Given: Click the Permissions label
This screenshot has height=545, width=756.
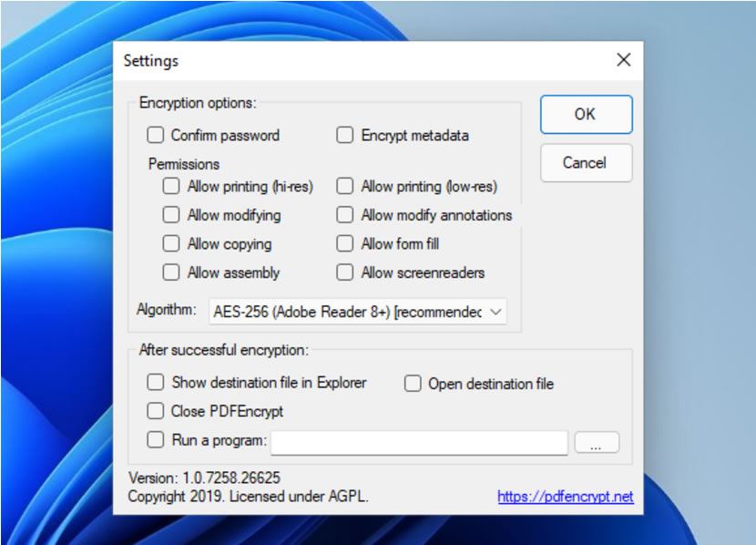Looking at the screenshot, I should tap(184, 164).
